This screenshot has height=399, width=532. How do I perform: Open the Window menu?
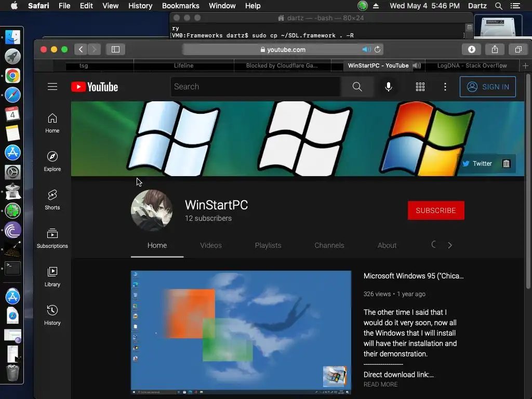(222, 6)
